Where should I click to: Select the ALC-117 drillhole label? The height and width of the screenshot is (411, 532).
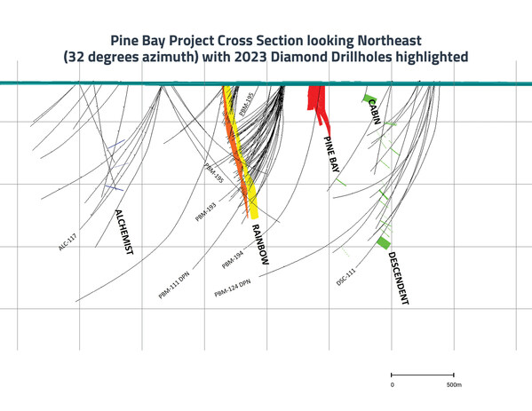pos(67,242)
